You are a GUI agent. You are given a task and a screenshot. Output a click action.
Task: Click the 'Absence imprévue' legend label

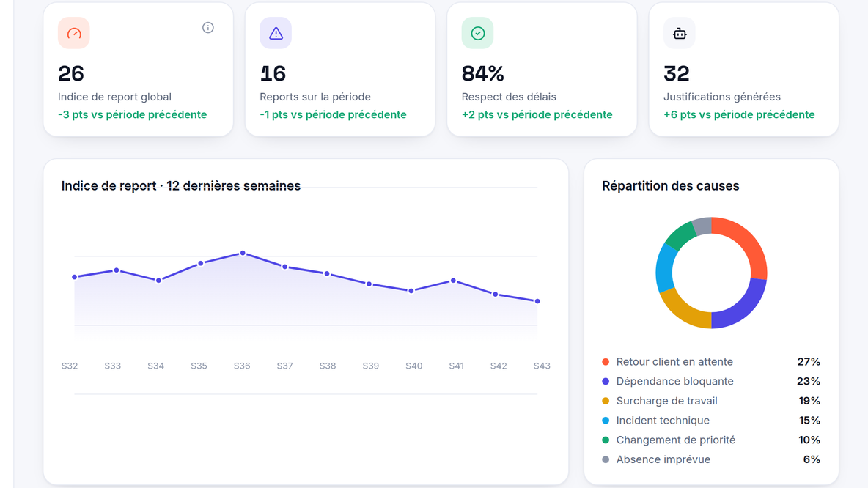(663, 459)
